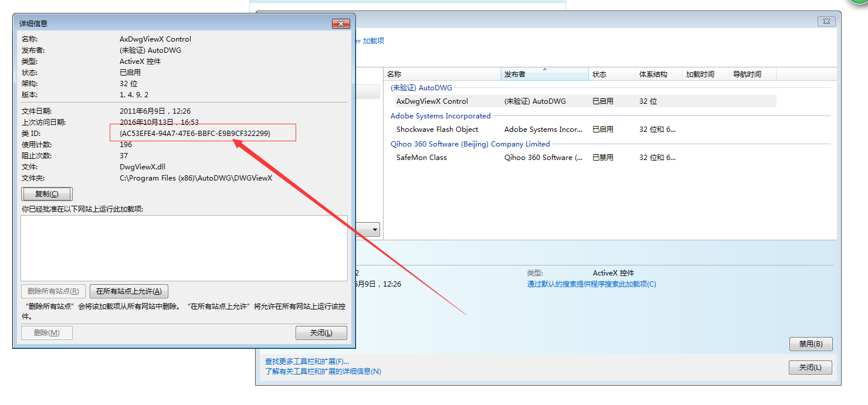
Task: Sort by 状态 column header
Action: [x=612, y=74]
